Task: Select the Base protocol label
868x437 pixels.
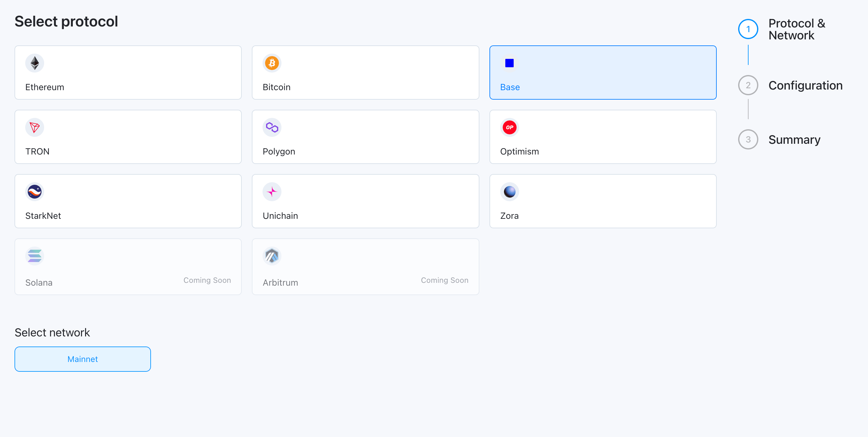Action: tap(510, 87)
